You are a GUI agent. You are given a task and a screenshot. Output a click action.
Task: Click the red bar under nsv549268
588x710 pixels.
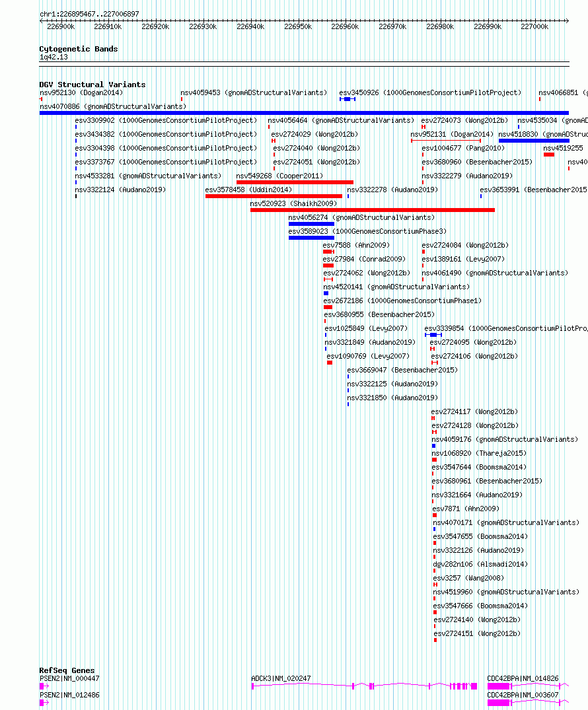(295, 182)
